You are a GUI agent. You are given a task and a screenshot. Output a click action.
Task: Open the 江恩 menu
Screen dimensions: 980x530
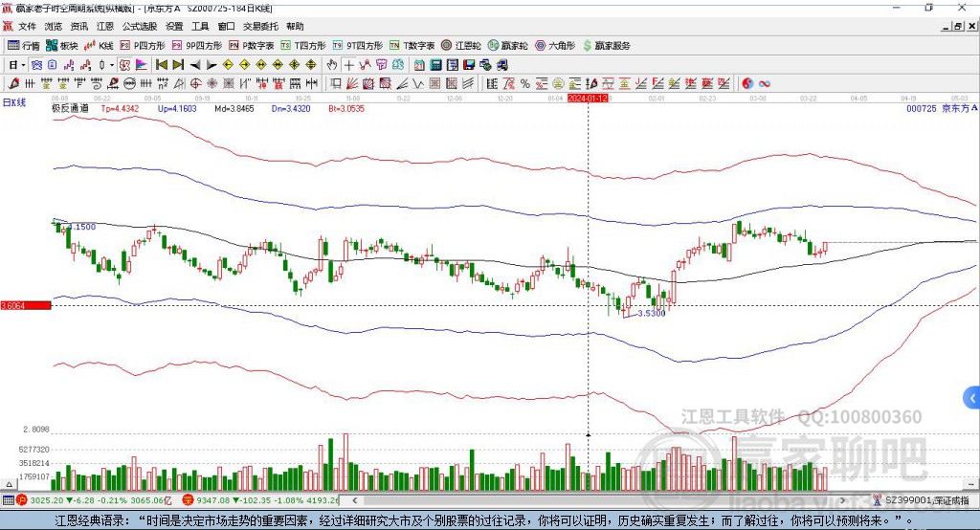pyautogui.click(x=105, y=26)
